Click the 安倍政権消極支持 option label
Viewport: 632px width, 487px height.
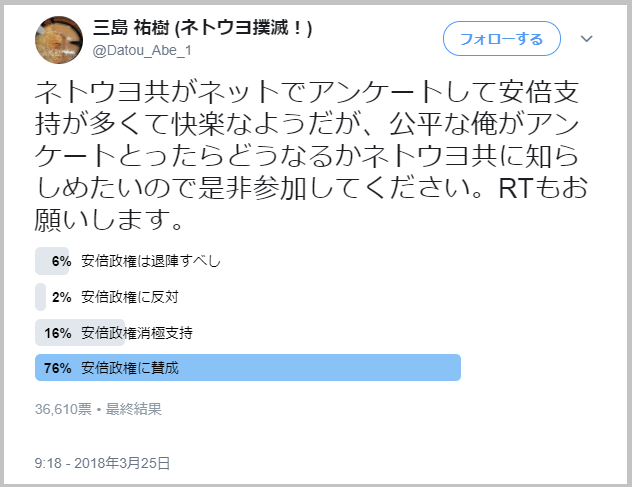137,333
